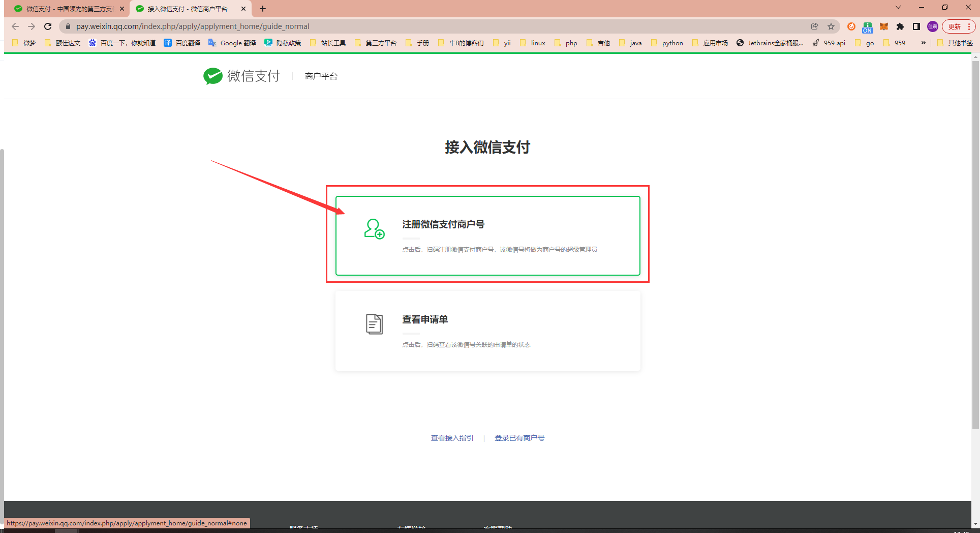Close the 接入微信支付 tab
The height and width of the screenshot is (533, 980).
[243, 9]
